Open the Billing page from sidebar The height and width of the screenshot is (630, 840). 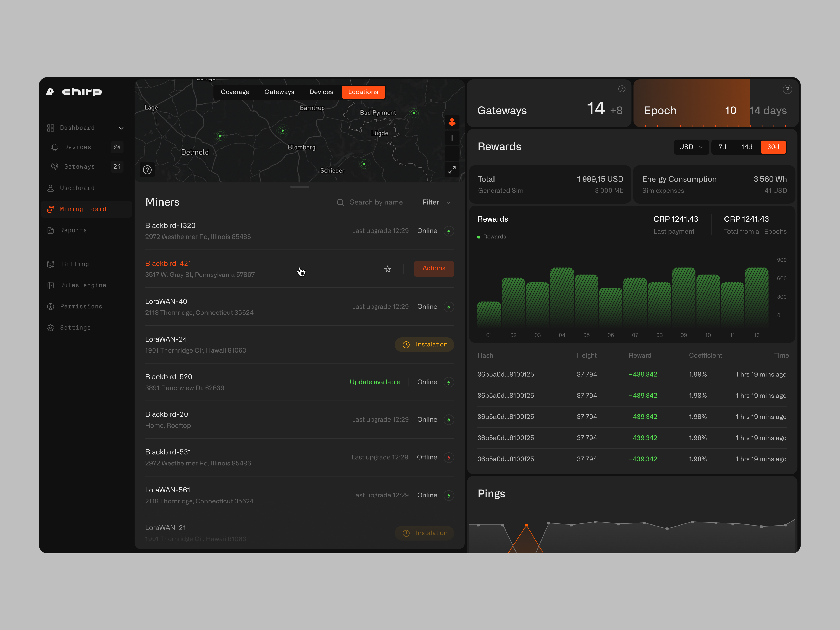pyautogui.click(x=76, y=264)
